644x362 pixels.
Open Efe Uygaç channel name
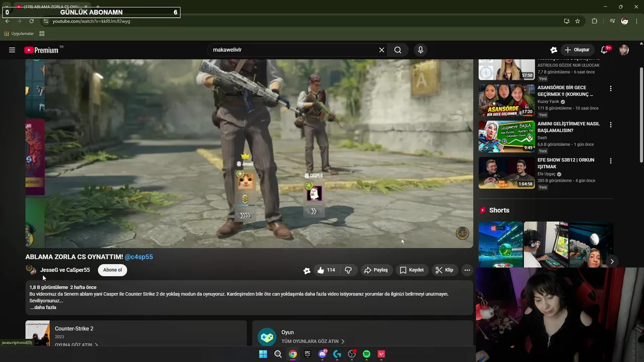click(x=547, y=174)
